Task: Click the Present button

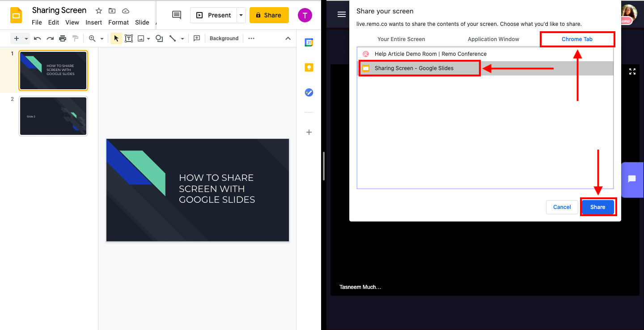Action: 214,15
